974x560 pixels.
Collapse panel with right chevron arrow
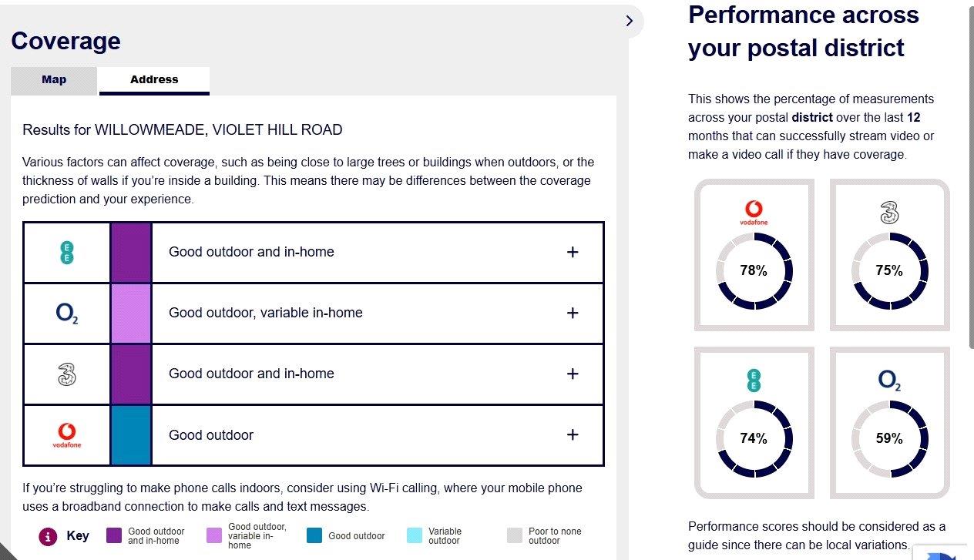click(630, 21)
